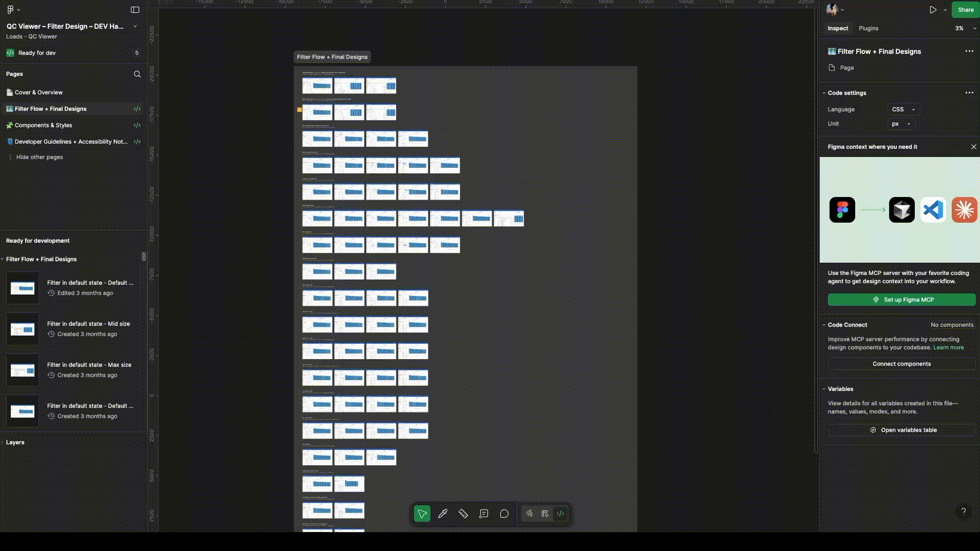Open the zoom level dropdown
This screenshot has width=980, height=551.
pos(965,28)
